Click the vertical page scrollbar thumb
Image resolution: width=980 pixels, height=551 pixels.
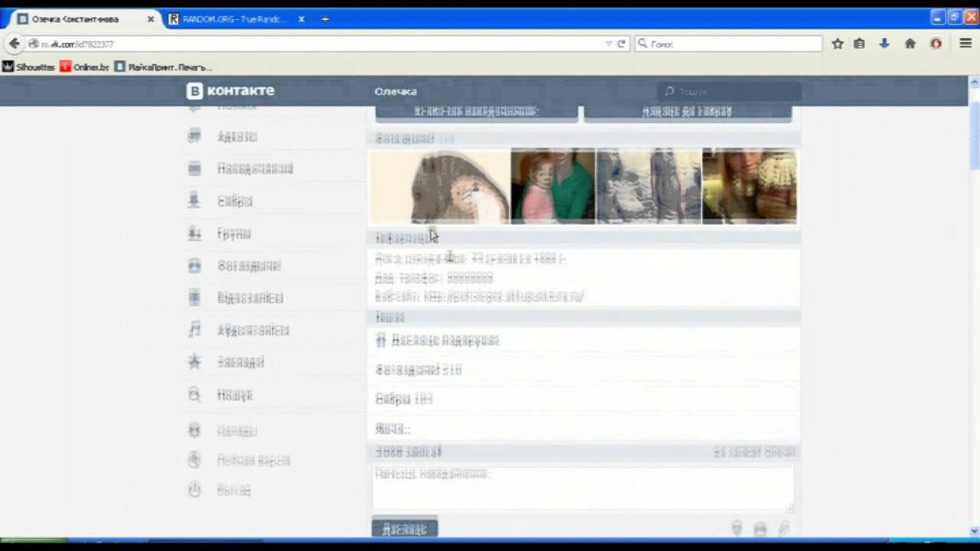tap(974, 135)
